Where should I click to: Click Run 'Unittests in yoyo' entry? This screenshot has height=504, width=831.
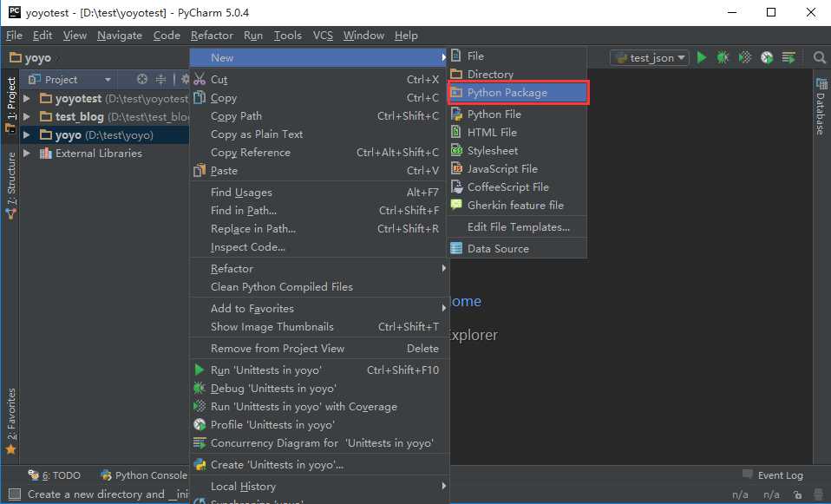pyautogui.click(x=319, y=370)
